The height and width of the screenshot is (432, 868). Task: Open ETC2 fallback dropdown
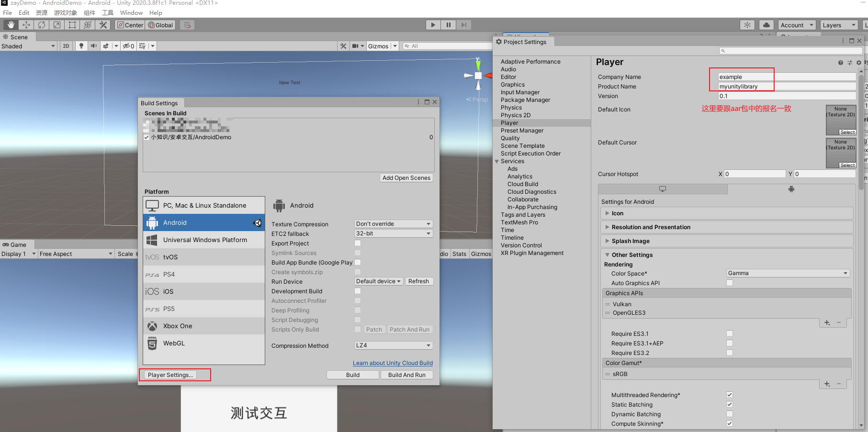(x=394, y=233)
